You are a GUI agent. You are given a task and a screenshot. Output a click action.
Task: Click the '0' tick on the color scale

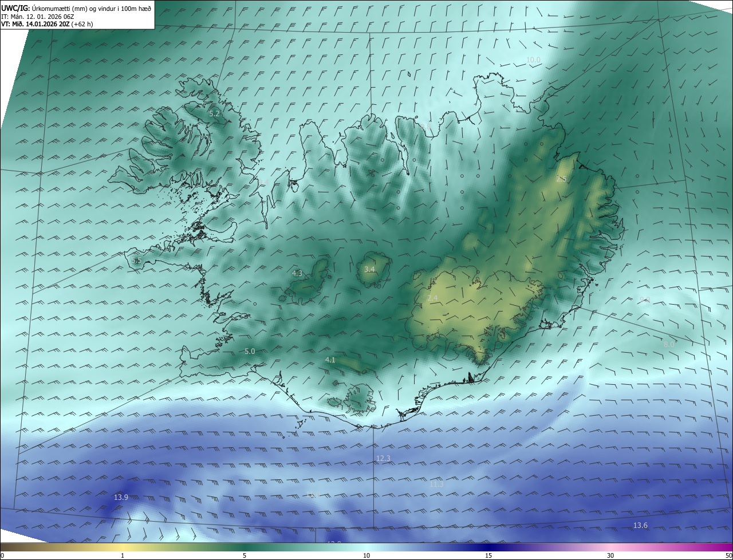pyautogui.click(x=2, y=555)
